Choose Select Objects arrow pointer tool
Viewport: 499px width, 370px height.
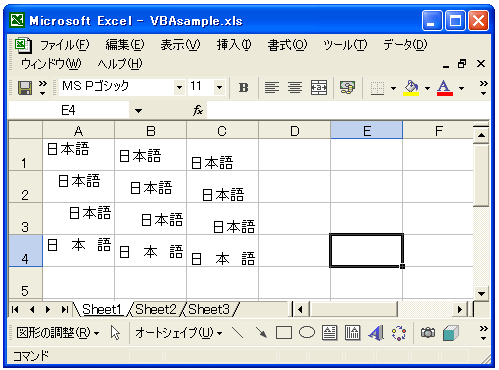click(115, 333)
